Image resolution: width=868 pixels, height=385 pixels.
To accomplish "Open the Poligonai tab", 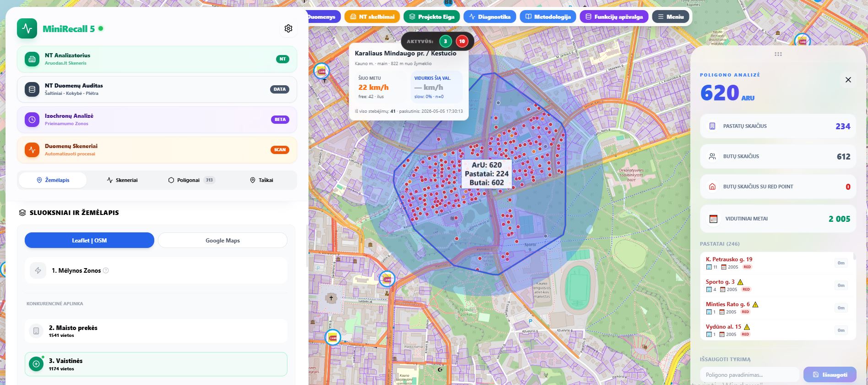I will pos(192,180).
